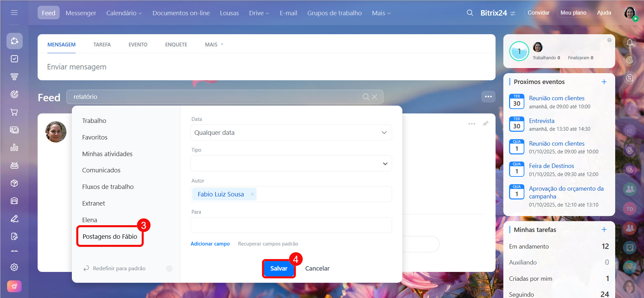The image size is (644, 298).
Task: Click the notifications bell icon
Action: click(x=630, y=43)
